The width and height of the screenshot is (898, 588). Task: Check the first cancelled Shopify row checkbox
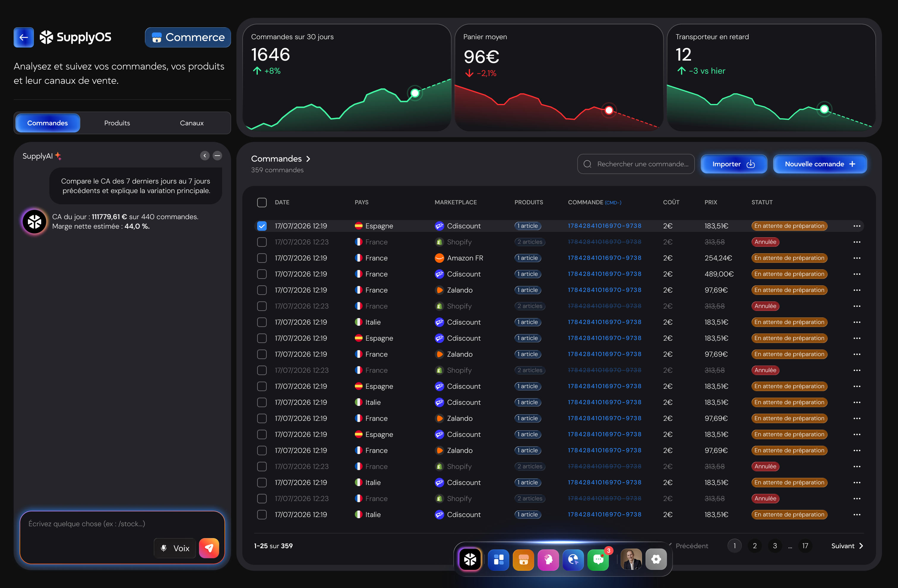tap(262, 242)
